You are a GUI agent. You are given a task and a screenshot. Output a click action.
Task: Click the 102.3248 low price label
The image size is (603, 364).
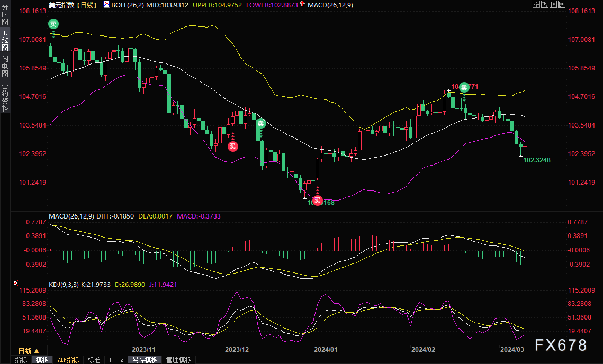click(x=537, y=160)
